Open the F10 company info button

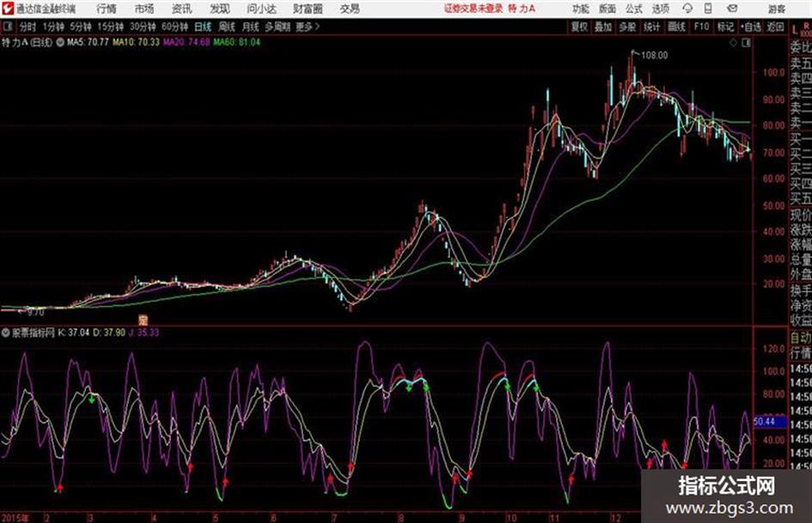click(x=702, y=27)
